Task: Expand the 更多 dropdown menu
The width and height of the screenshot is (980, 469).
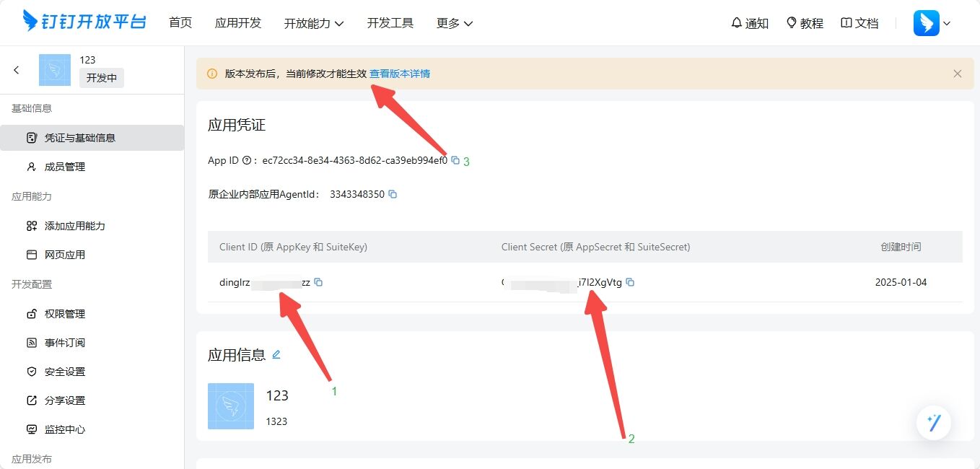Action: (x=455, y=23)
